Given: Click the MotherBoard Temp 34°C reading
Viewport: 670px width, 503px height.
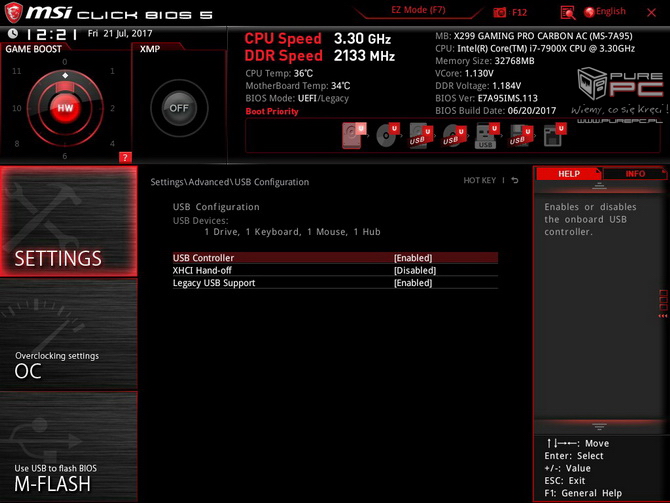Looking at the screenshot, I should (298, 86).
